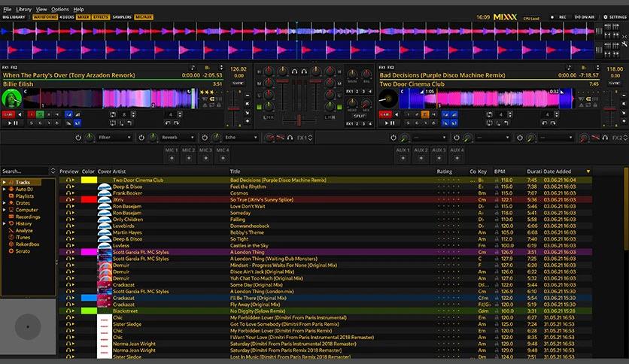This screenshot has height=364, width=629.
Task: Click left deck beatjump backward icon
Action: 168,123
